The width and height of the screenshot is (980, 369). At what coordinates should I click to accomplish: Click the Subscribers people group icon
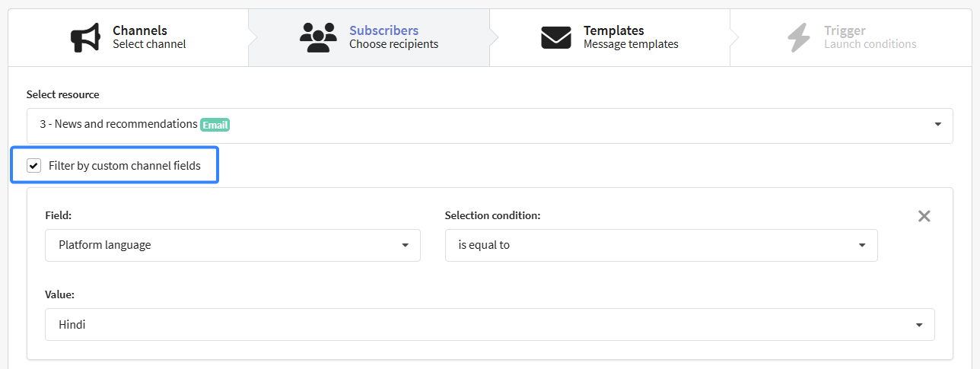tap(318, 37)
